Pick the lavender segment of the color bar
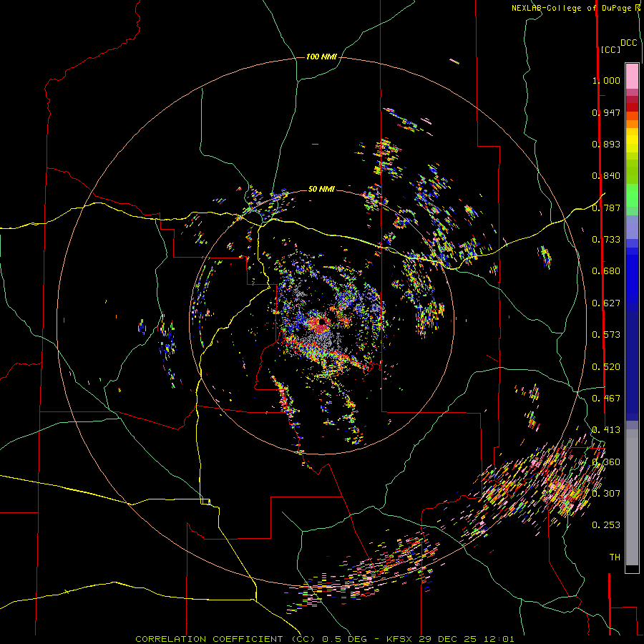The height and width of the screenshot is (644, 644). point(632,227)
